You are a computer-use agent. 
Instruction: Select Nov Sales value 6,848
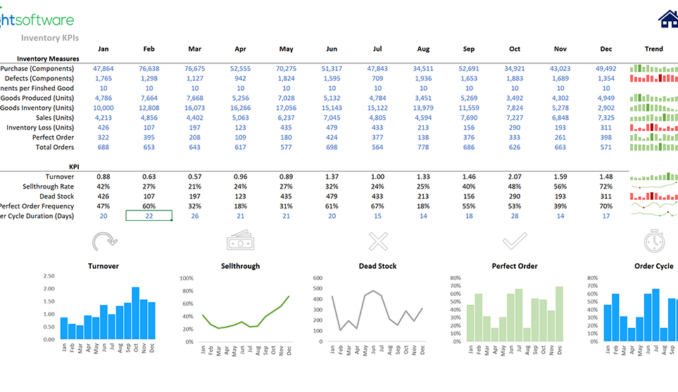click(560, 118)
